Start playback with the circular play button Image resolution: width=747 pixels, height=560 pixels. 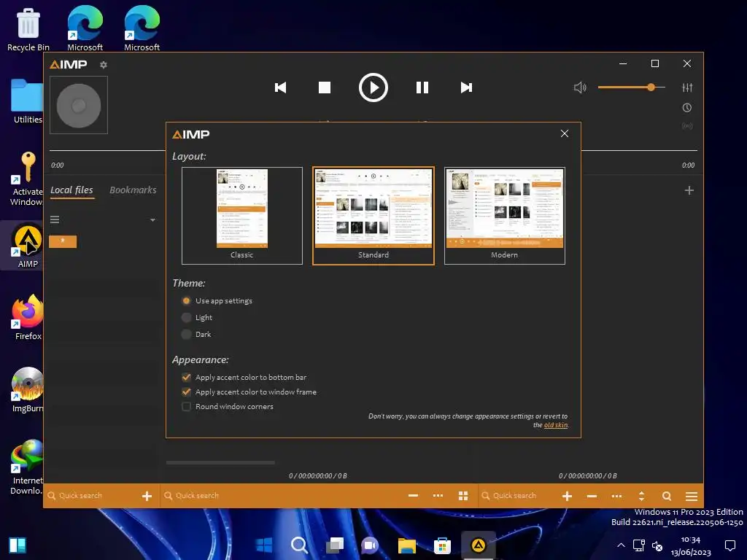[x=373, y=87]
